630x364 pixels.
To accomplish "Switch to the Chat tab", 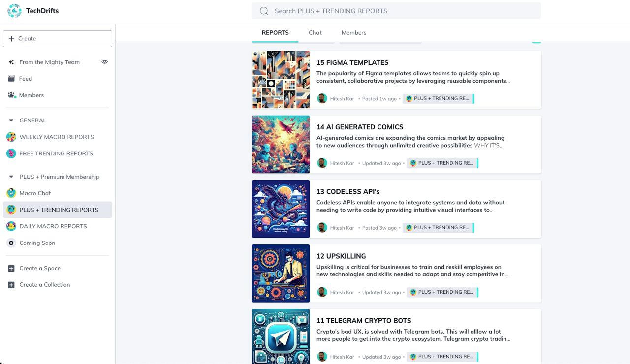I will click(315, 33).
